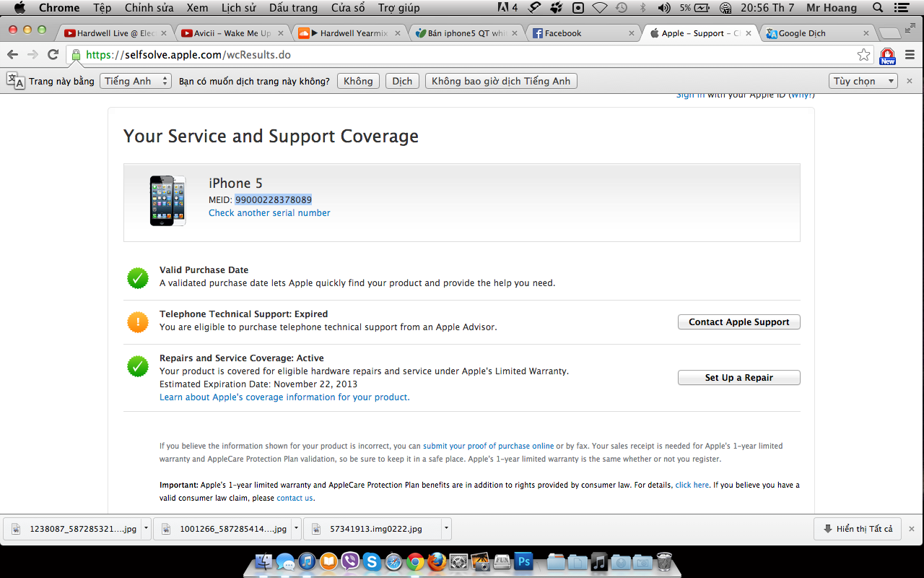Open the Dấu trang menu
924x578 pixels.
(293, 8)
